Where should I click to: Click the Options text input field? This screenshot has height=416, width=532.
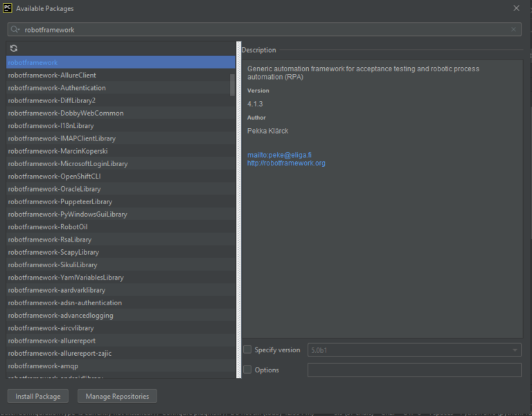pos(414,370)
